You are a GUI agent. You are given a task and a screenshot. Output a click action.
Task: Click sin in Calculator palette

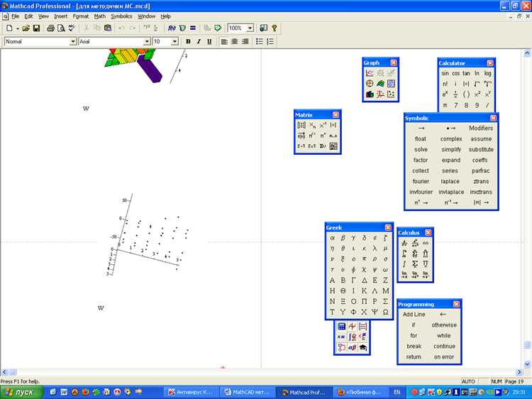[445, 73]
